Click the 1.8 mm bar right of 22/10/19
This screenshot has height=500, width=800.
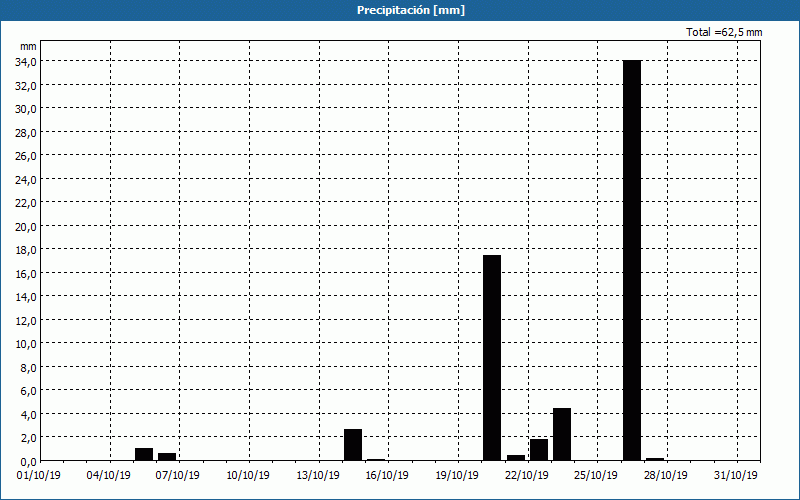[x=539, y=449]
